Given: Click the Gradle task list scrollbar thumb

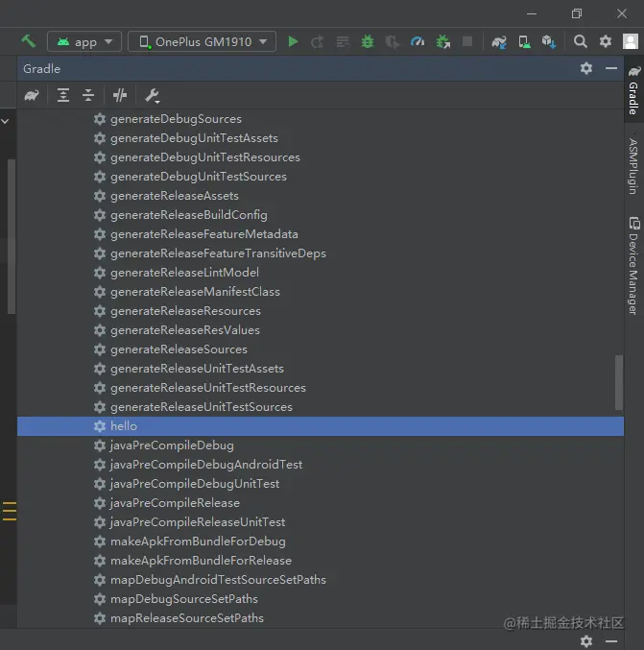Looking at the screenshot, I should (619, 382).
